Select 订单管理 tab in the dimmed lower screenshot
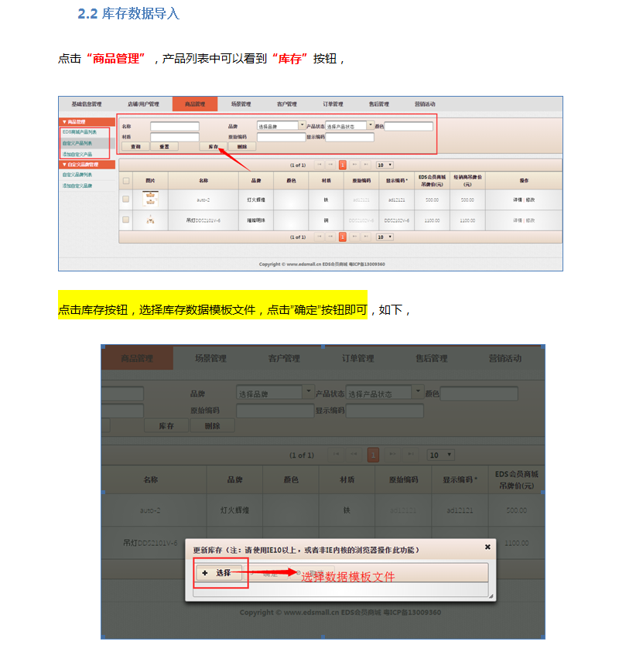 pos(357,358)
